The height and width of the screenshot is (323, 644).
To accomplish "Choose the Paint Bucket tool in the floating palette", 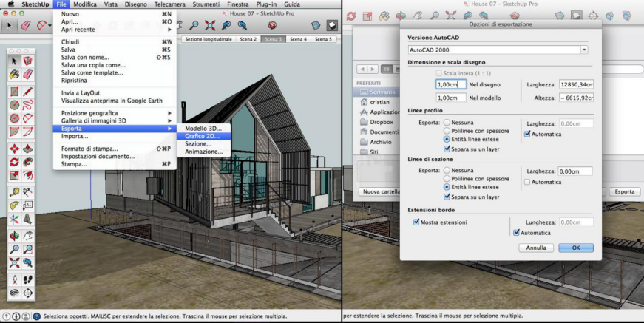I will pos(14,75).
